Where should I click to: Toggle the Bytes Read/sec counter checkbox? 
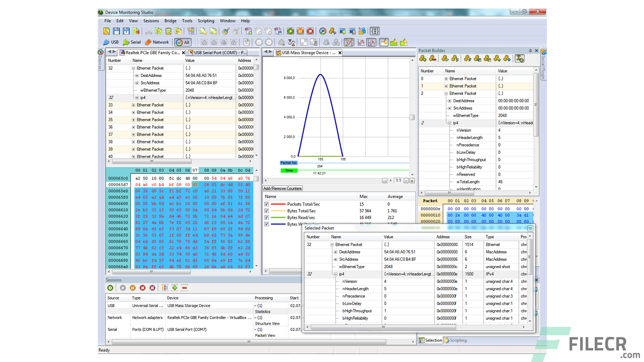(267, 218)
